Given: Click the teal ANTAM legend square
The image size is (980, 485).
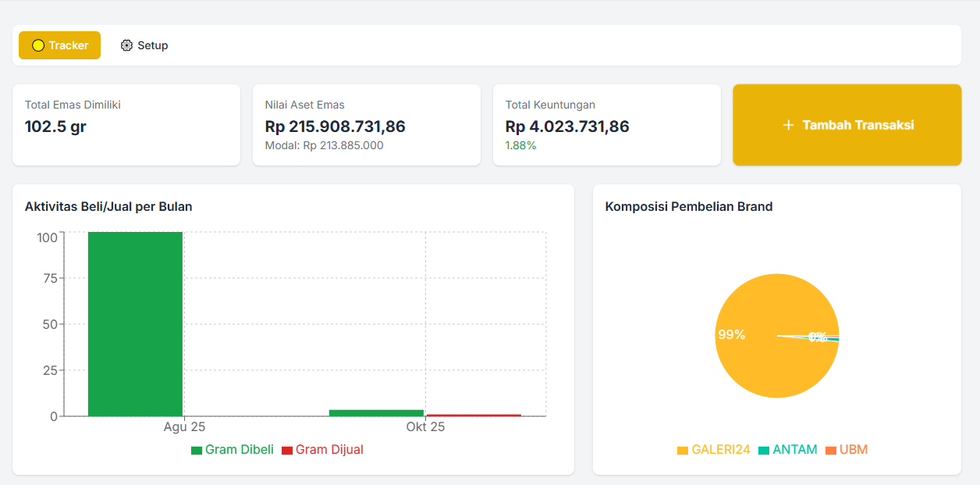Looking at the screenshot, I should click(764, 450).
